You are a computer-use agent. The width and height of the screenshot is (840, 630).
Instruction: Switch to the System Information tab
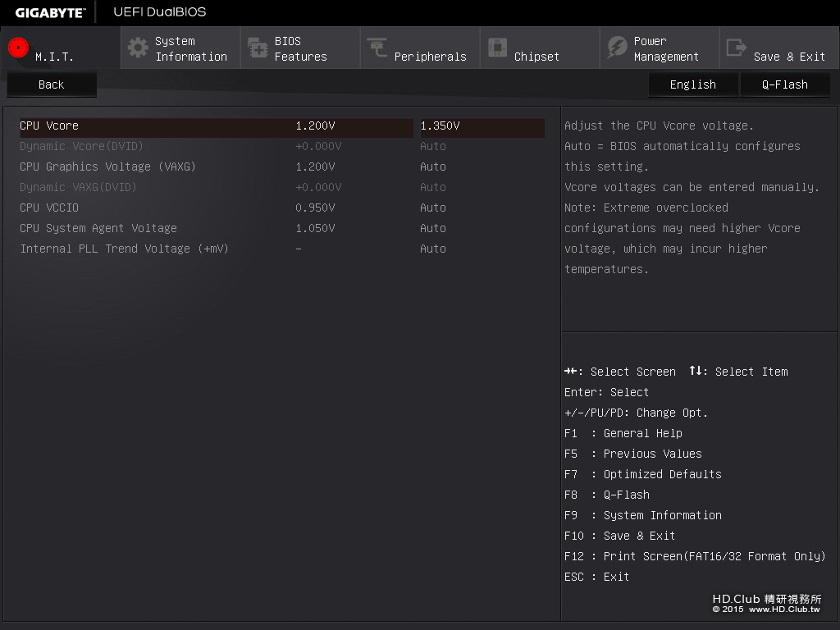(x=180, y=48)
